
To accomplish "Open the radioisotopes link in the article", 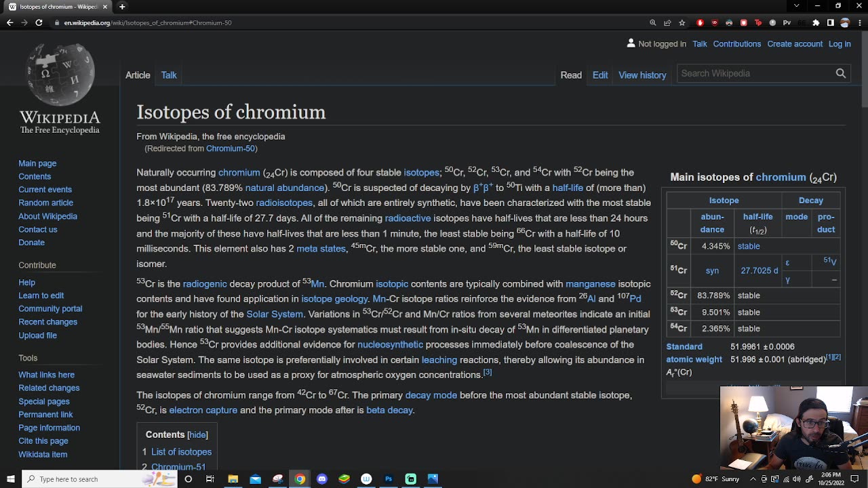I will (284, 203).
